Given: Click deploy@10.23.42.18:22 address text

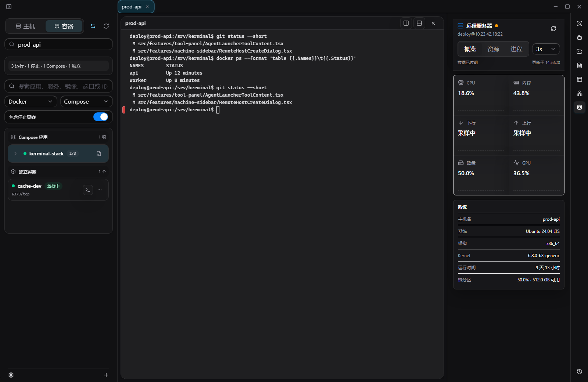Looking at the screenshot, I should [480, 34].
